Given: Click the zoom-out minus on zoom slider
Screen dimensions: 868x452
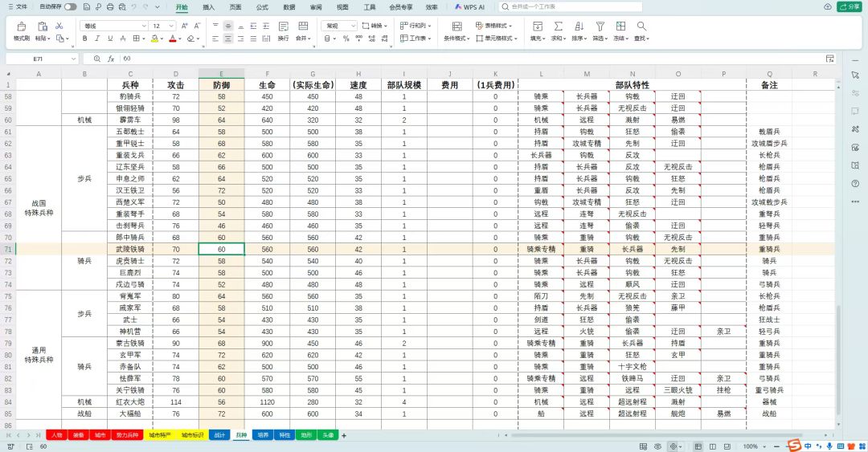Looking at the screenshot, I should click(776, 446).
